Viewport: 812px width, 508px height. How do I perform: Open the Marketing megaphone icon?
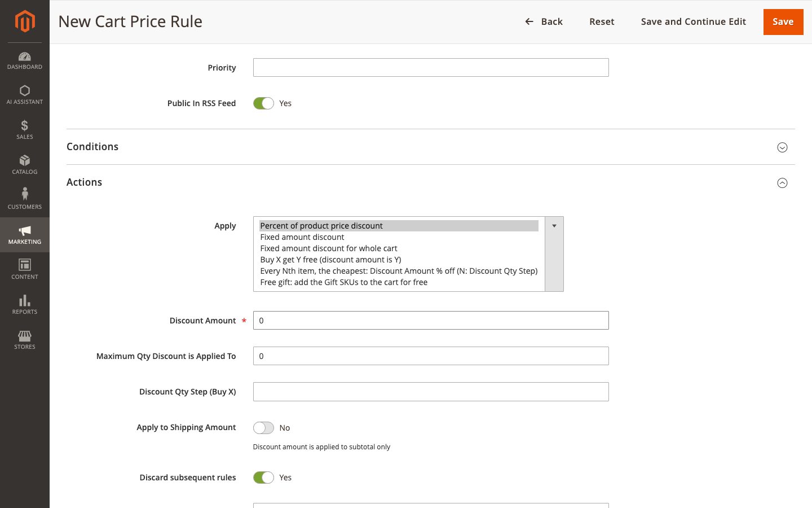click(x=25, y=230)
